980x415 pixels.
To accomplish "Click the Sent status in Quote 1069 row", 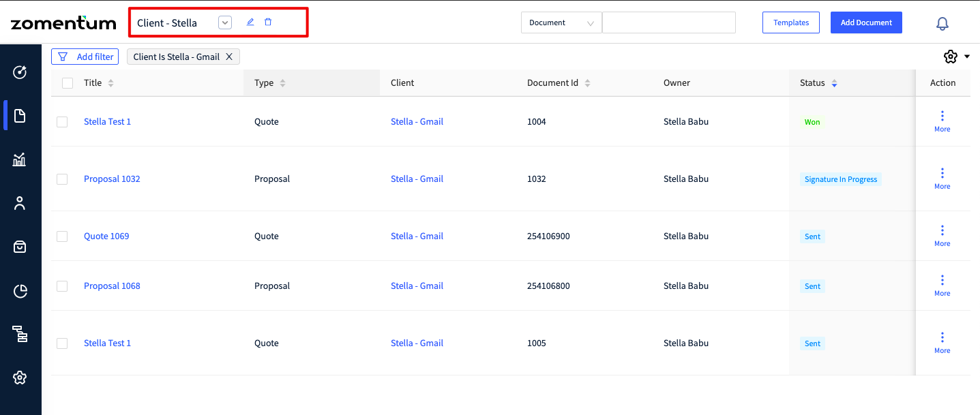I will pos(812,236).
